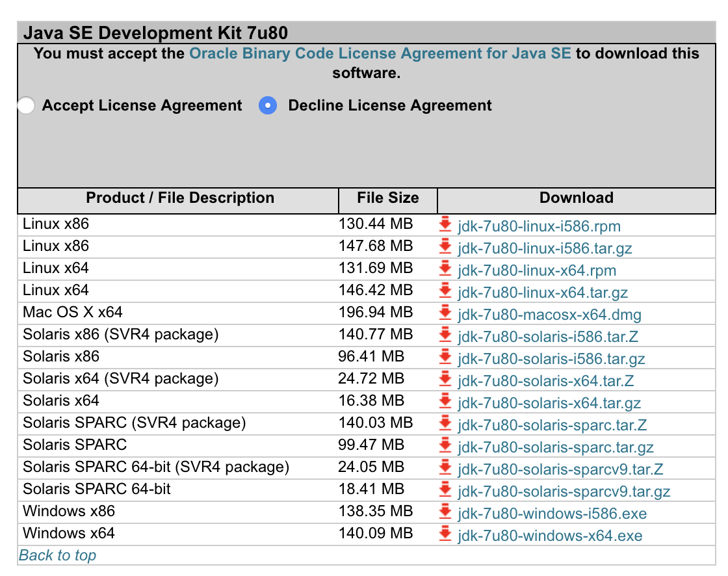This screenshot has height=576, width=728.
Task: Open the jdk-7u80-solaris-sparc.tar.gz link
Action: [x=556, y=447]
